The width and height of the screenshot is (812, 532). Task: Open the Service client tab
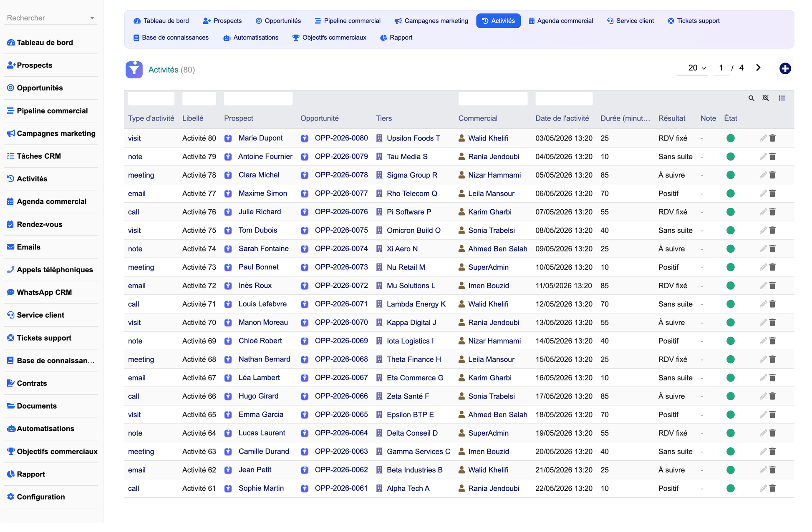(630, 21)
